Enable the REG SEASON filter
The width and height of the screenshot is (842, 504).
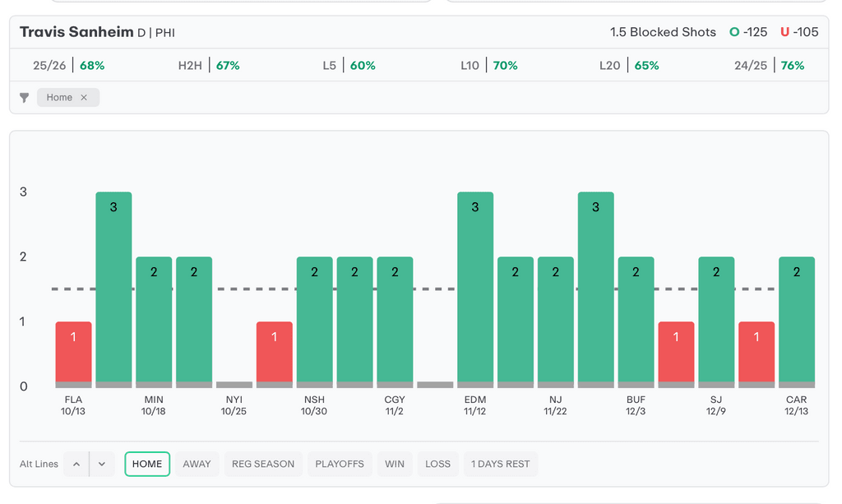click(263, 464)
